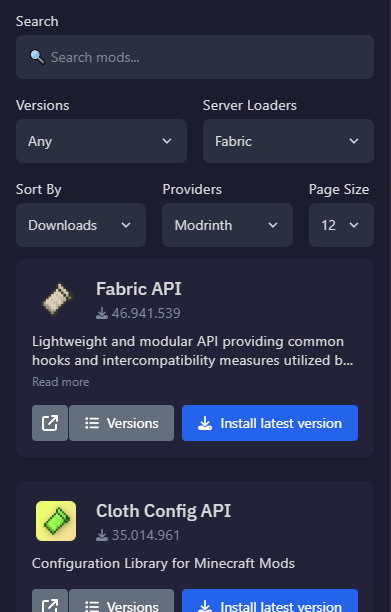The width and height of the screenshot is (391, 612).
Task: Click the Cloth Config API title
Action: click(x=163, y=511)
